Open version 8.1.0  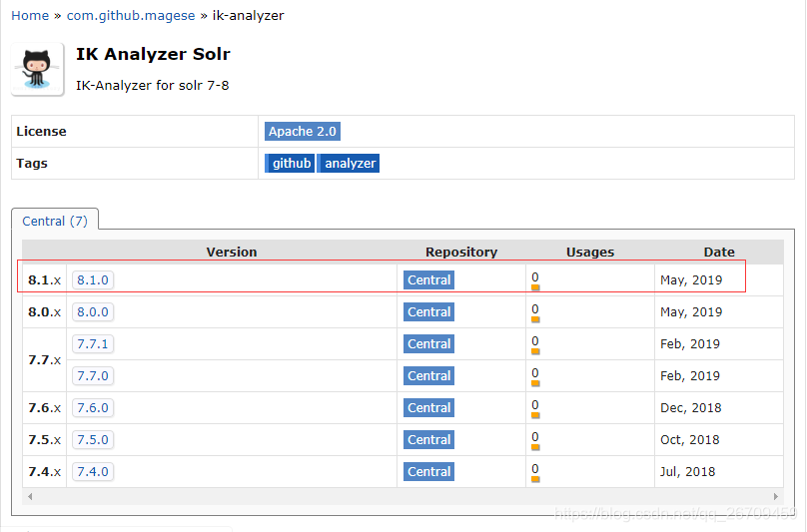(93, 279)
